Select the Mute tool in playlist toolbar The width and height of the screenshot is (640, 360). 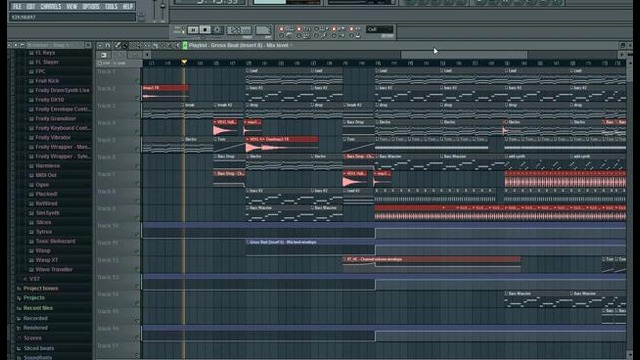[140, 45]
